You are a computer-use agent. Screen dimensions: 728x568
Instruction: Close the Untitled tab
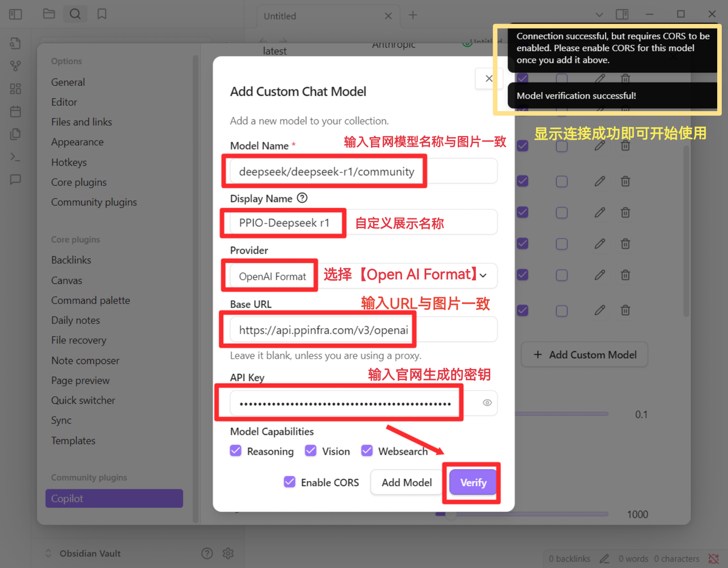point(388,16)
